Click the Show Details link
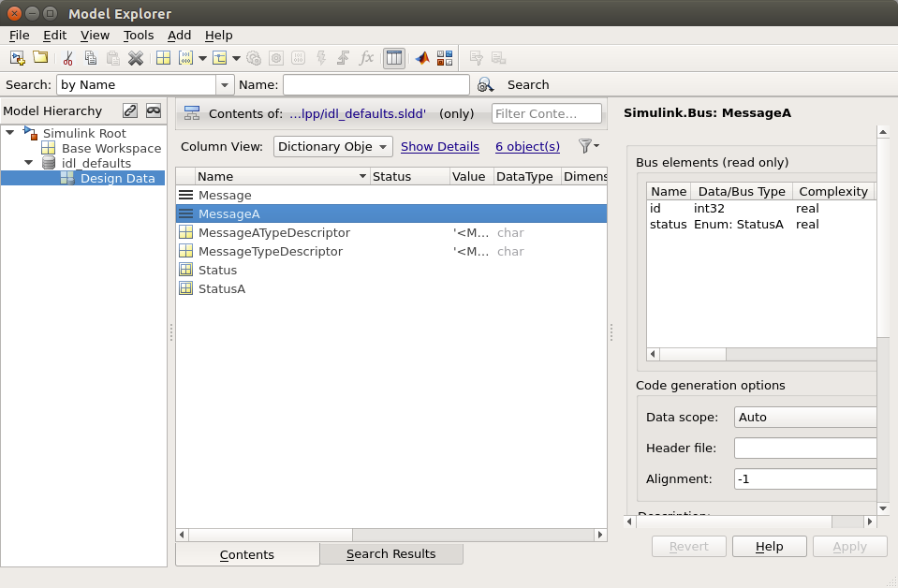Screen dimensions: 898x588 pyautogui.click(x=440, y=147)
